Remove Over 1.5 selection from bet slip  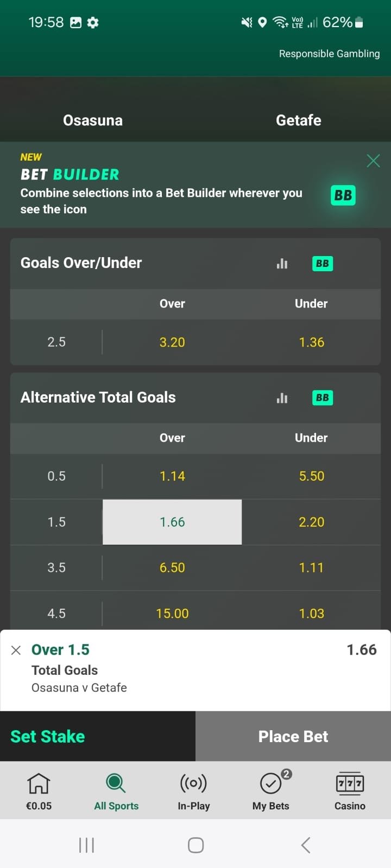pos(16,650)
